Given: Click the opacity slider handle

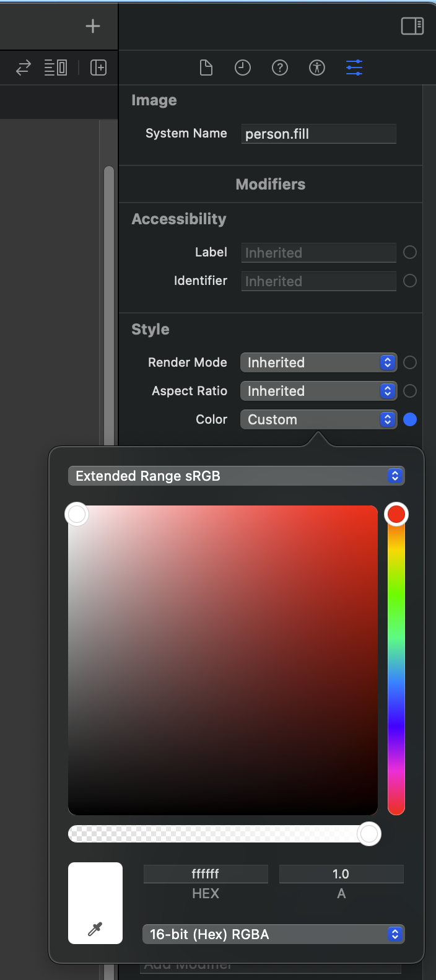Looking at the screenshot, I should [369, 834].
